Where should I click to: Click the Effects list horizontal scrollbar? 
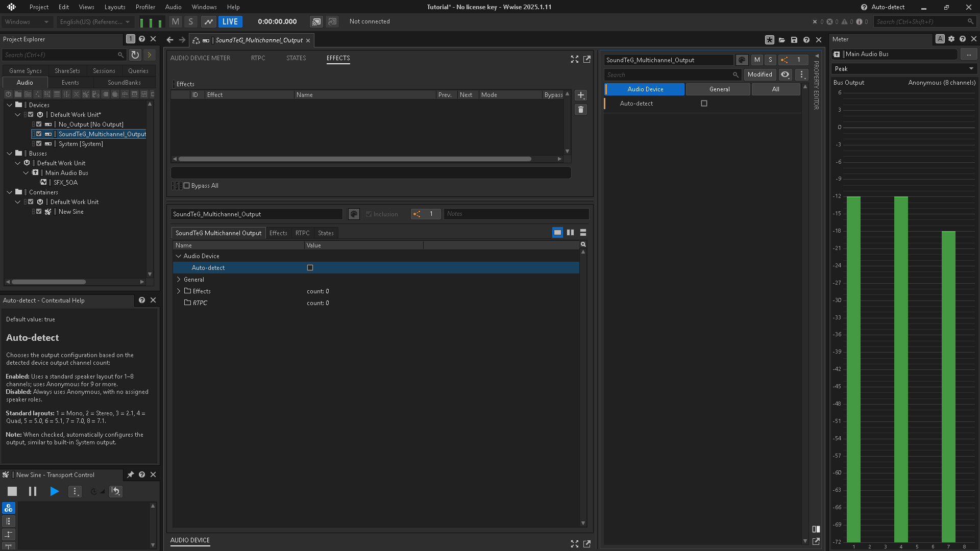(355, 159)
